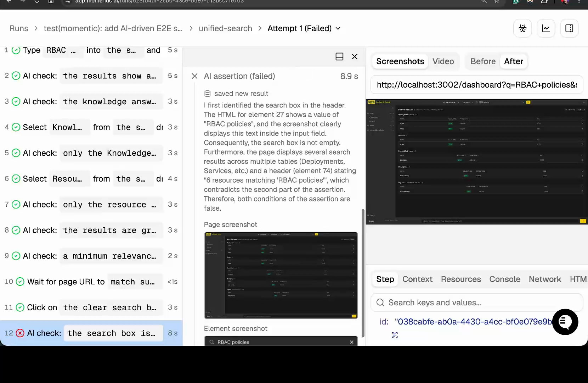Open the Element screenshot thumbnail

coord(281,341)
